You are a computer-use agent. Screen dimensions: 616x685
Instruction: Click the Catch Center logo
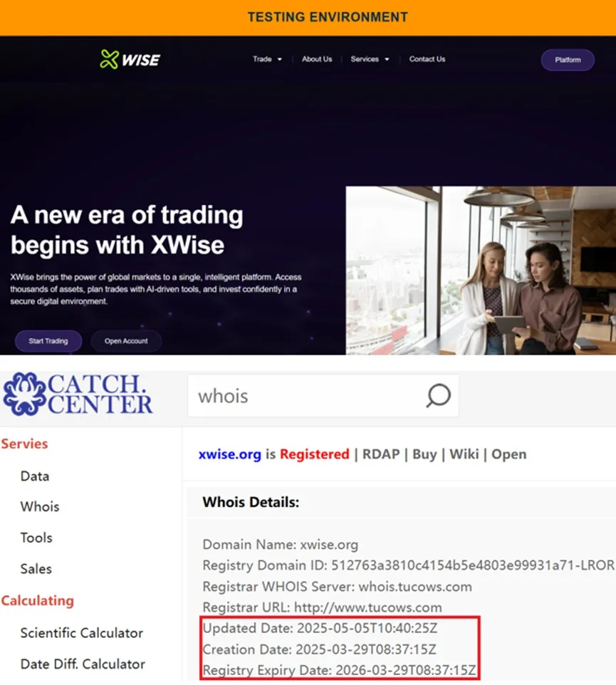pos(78,394)
